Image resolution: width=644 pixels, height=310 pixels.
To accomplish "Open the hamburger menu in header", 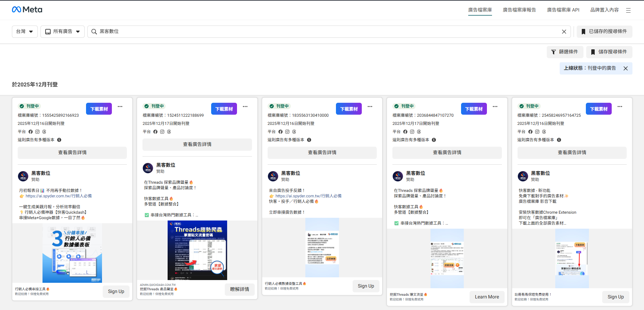I will coord(628,10).
